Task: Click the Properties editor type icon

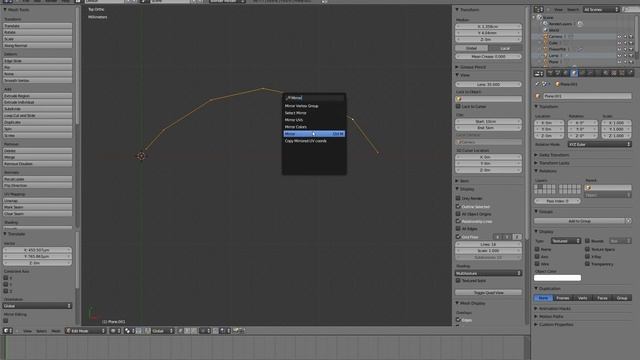Action: (x=539, y=73)
